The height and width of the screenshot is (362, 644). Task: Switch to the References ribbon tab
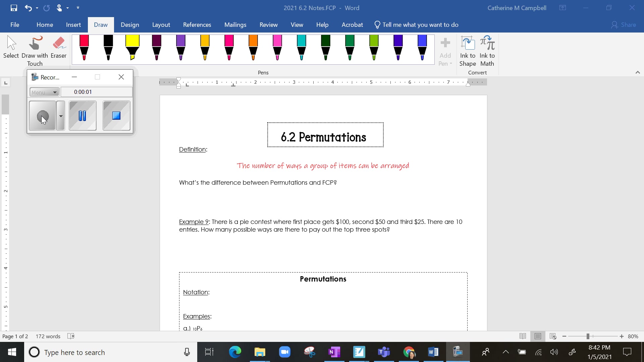(197, 24)
